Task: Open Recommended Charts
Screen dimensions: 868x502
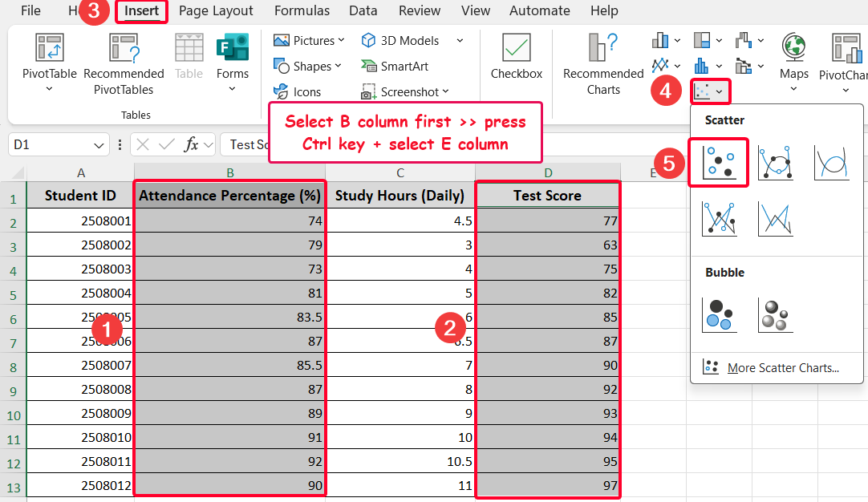Action: click(x=603, y=64)
